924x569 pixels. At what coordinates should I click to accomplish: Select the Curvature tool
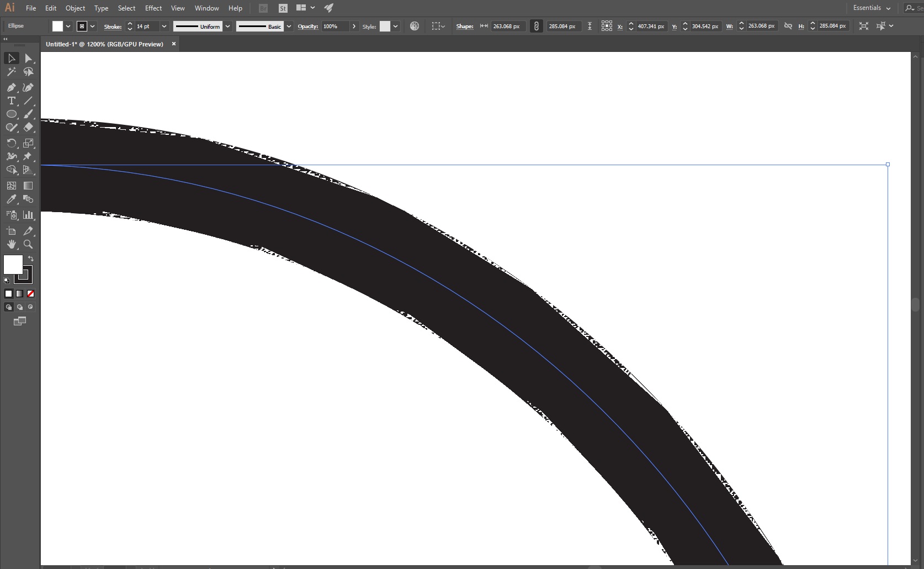coord(28,87)
